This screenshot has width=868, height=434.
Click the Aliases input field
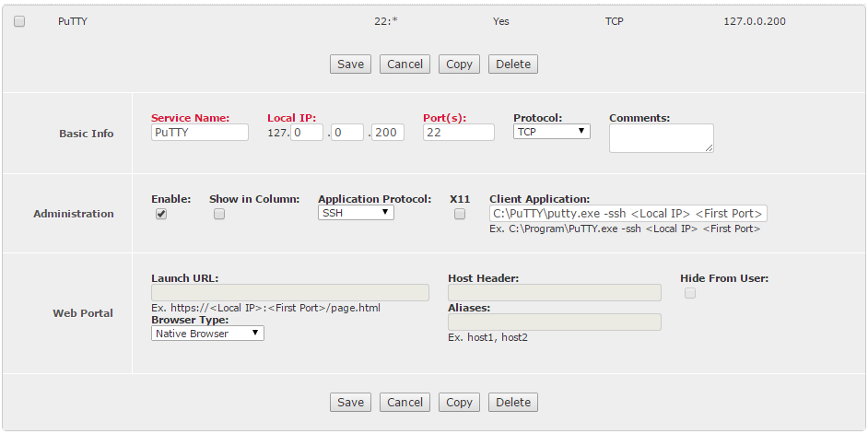click(555, 323)
